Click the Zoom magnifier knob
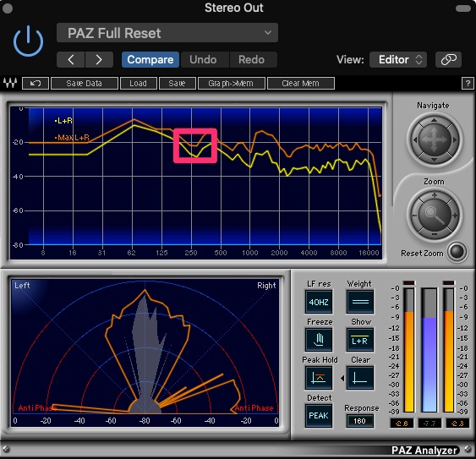Screen dimensions: 476x459 (435, 215)
